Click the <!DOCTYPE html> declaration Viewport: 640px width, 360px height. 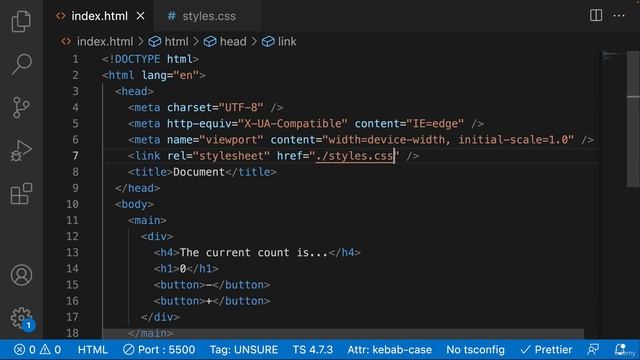tap(150, 59)
